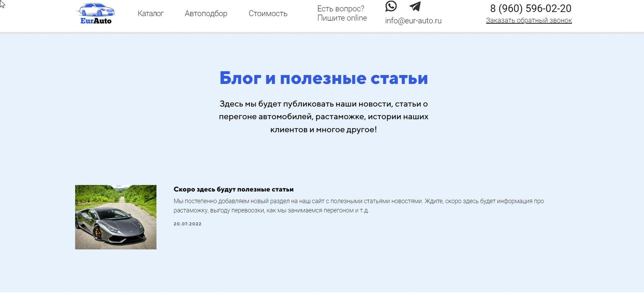Open the Стоимость menu item
The width and height of the screenshot is (644, 296).
pyautogui.click(x=268, y=13)
